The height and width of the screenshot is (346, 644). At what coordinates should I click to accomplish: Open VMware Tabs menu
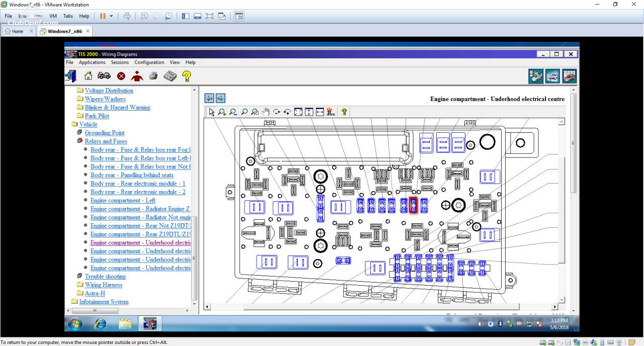point(68,16)
